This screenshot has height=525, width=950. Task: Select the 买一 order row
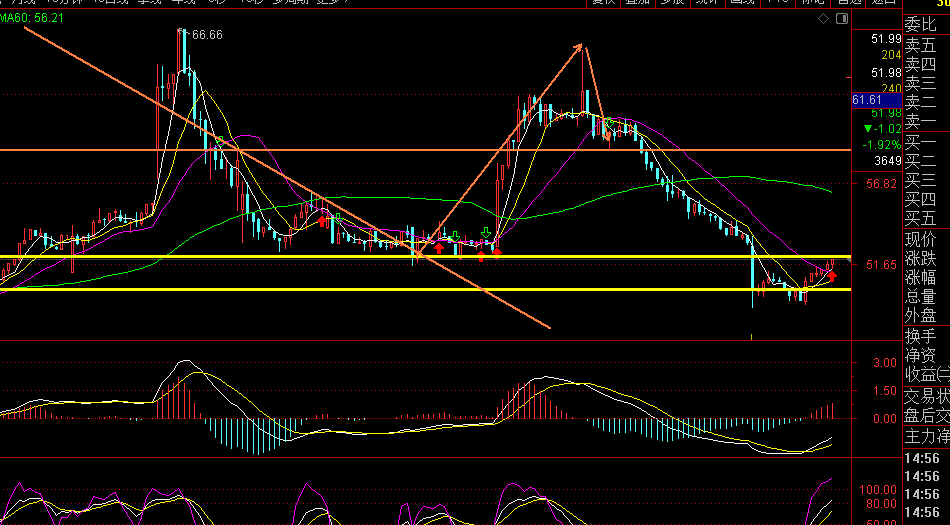pos(920,143)
